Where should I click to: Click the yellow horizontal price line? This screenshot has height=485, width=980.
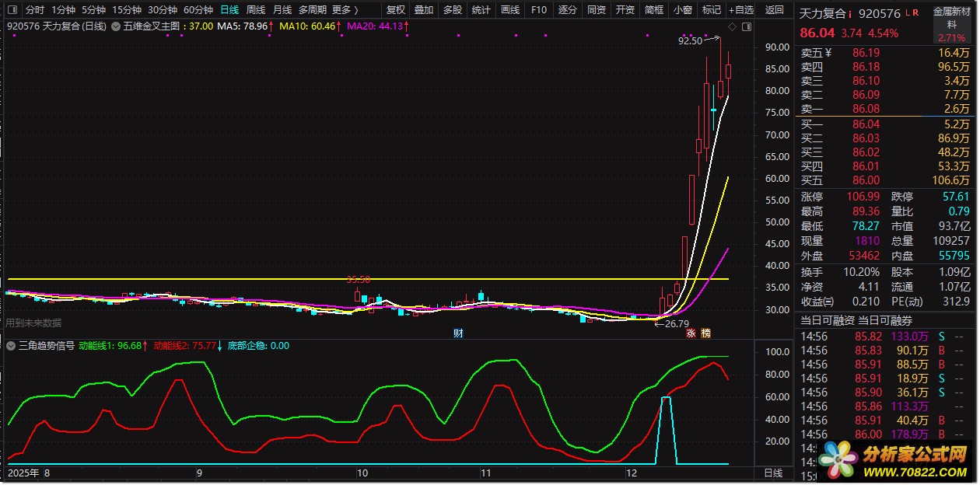[x=233, y=278]
